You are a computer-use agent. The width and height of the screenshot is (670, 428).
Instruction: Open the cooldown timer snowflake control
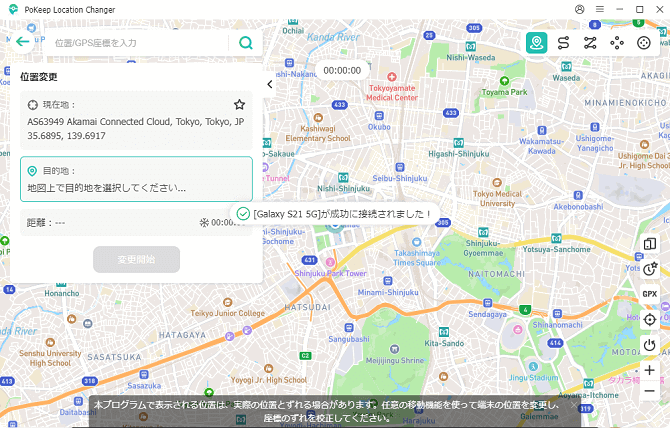coord(204,223)
